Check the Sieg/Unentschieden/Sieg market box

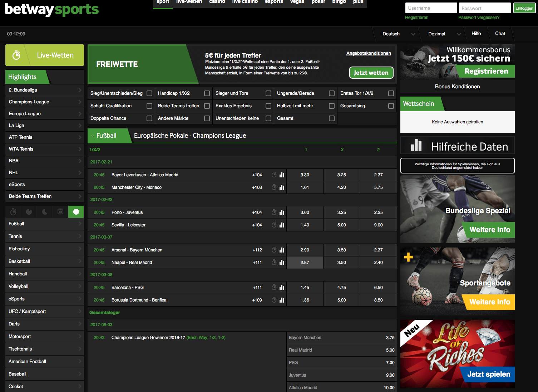tap(149, 93)
